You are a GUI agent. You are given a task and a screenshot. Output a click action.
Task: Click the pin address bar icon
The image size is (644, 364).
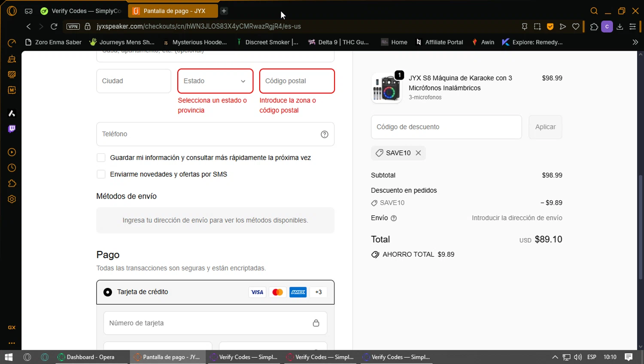coord(524,27)
